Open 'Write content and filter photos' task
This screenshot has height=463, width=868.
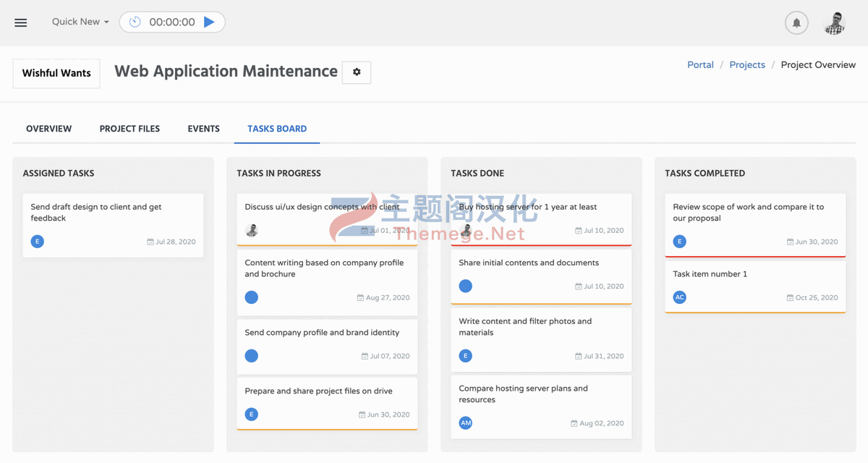(525, 327)
